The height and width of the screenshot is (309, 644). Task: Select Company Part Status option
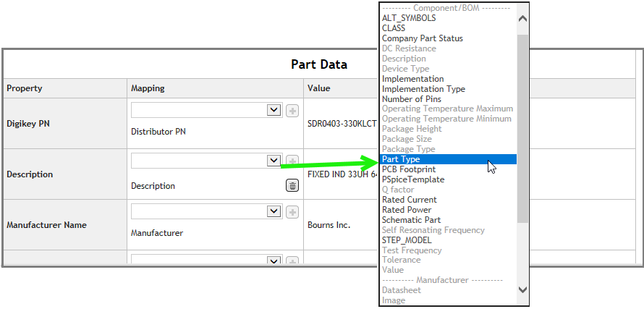422,38
